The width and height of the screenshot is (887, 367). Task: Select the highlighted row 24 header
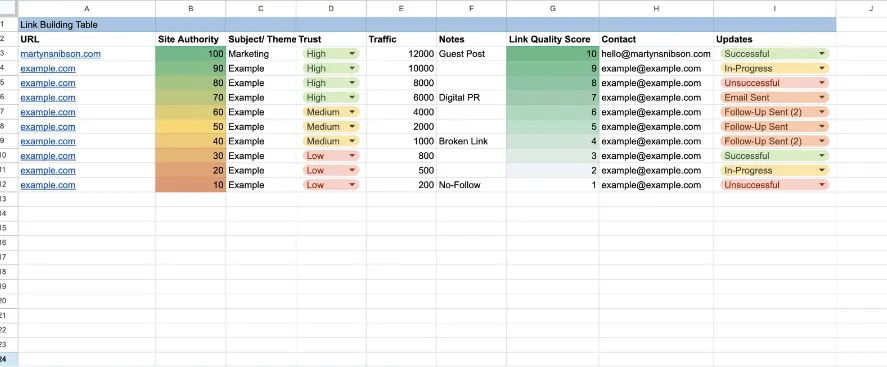9,359
